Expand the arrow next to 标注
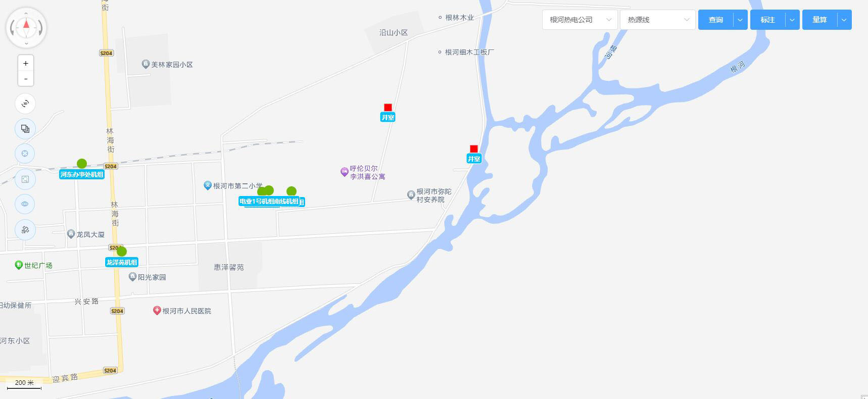This screenshot has height=399, width=868. (x=792, y=20)
